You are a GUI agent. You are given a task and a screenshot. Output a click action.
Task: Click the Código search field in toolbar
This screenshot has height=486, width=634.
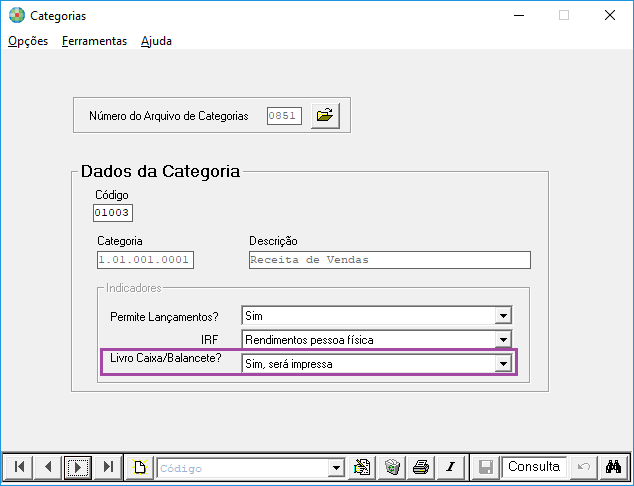click(x=243, y=468)
